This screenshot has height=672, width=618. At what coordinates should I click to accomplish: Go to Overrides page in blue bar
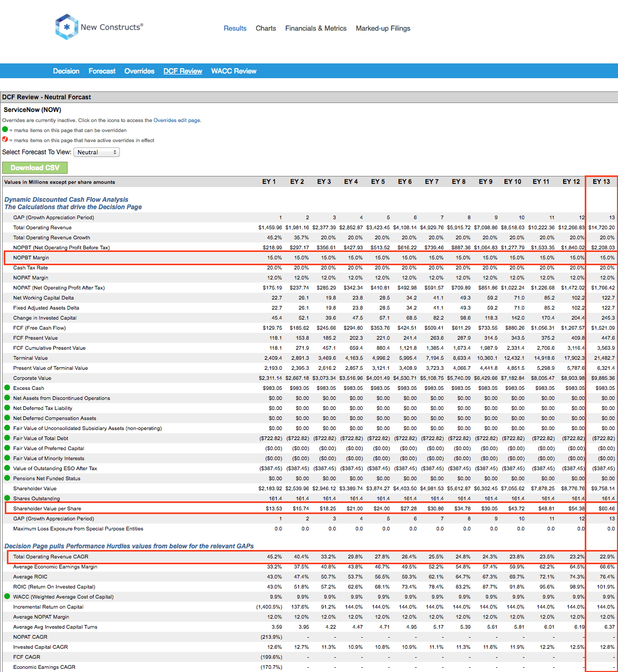139,71
